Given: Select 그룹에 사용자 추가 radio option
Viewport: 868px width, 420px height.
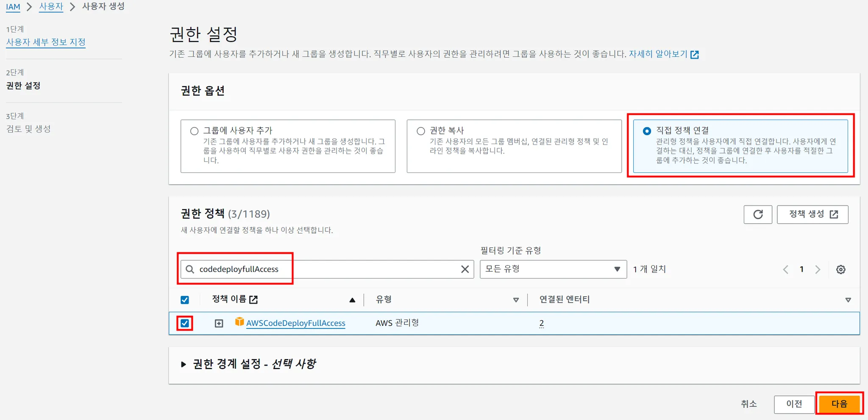Looking at the screenshot, I should point(194,131).
